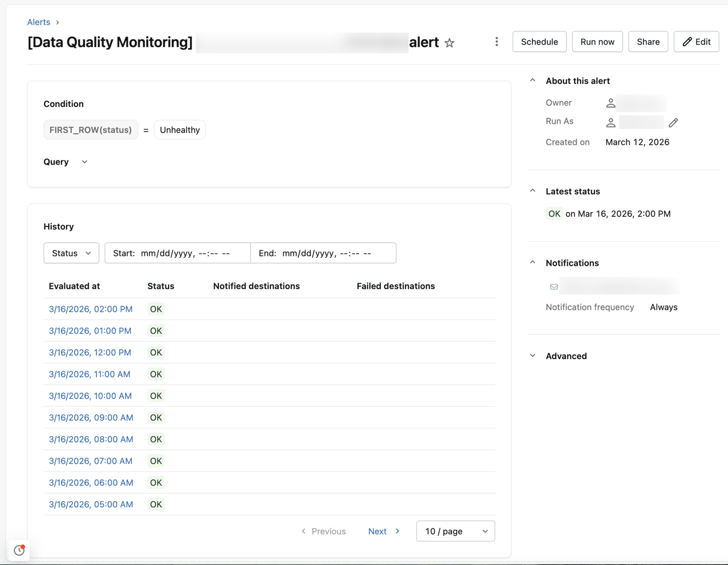Click the pencil icon beside Run As

673,123
